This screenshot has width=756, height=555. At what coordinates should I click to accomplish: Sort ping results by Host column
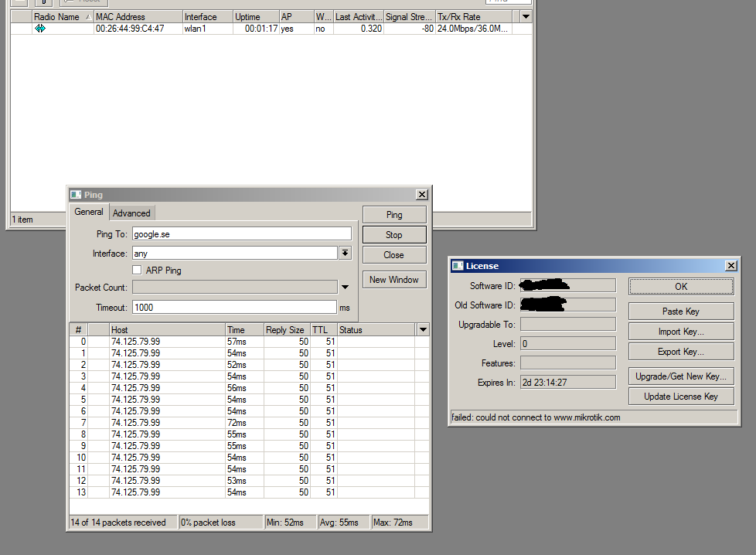[x=167, y=330]
